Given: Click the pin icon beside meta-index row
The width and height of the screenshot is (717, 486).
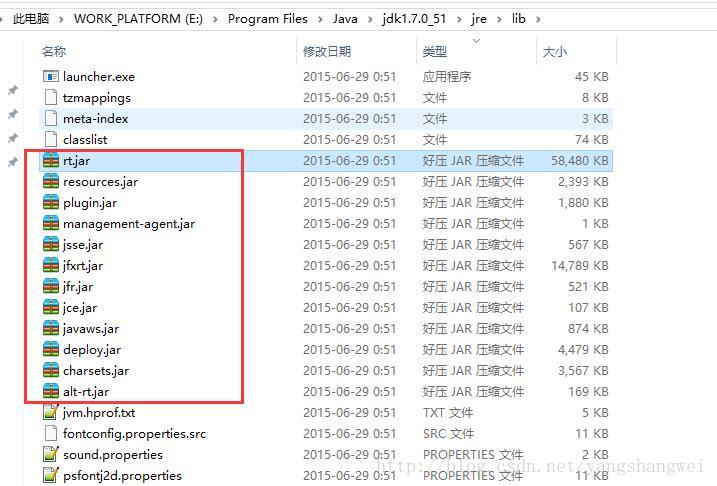Looking at the screenshot, I should [13, 114].
